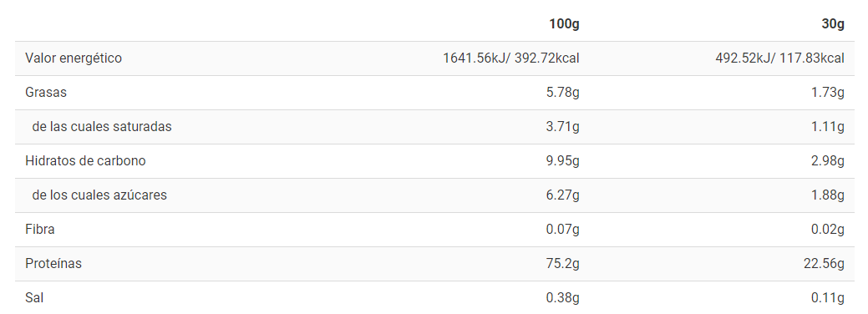Click the 5.78g fat value
The height and width of the screenshot is (314, 868).
(x=563, y=93)
